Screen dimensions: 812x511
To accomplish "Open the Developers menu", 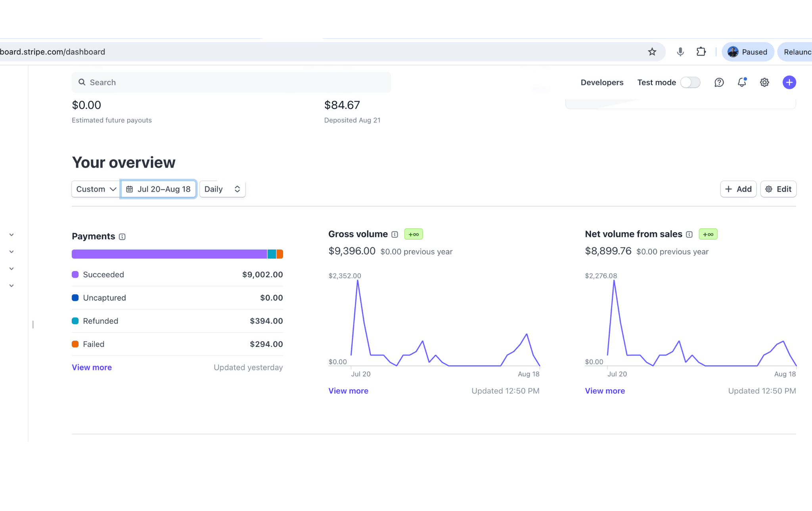I will [x=601, y=83].
